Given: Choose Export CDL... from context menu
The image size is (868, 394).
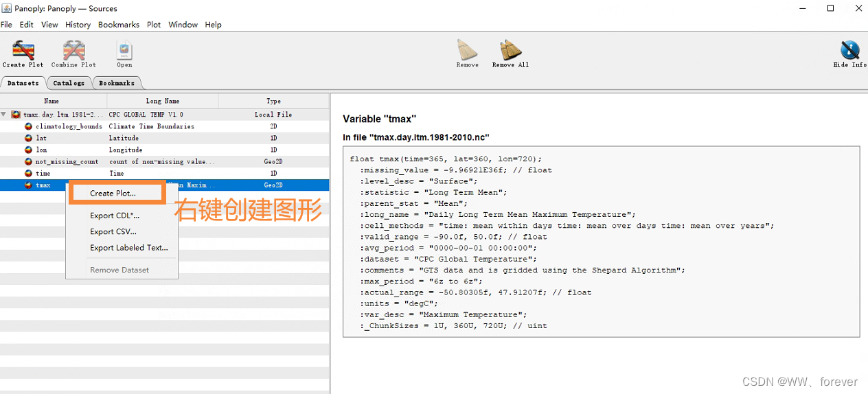Looking at the screenshot, I should coord(115,216).
